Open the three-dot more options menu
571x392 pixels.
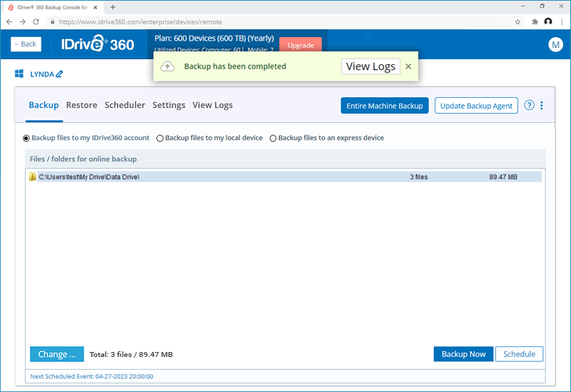point(542,105)
